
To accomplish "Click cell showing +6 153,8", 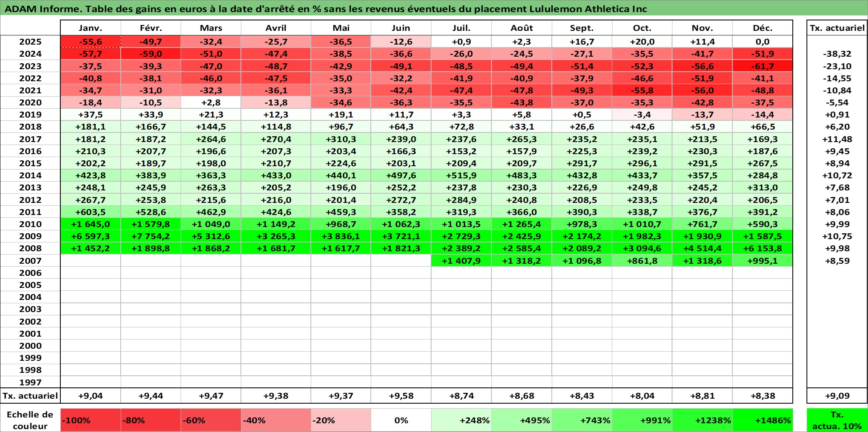I will point(763,248).
